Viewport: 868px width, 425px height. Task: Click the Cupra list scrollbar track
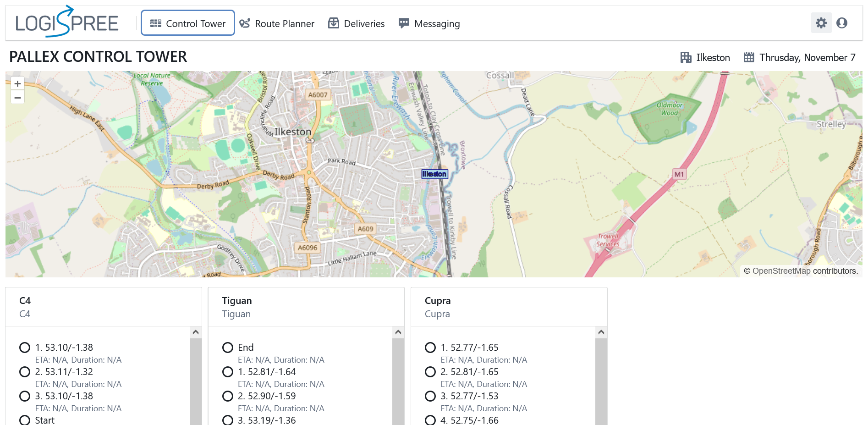coord(601,381)
